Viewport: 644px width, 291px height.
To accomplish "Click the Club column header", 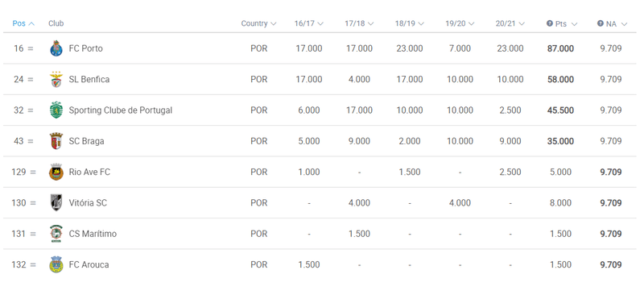I will (x=56, y=23).
